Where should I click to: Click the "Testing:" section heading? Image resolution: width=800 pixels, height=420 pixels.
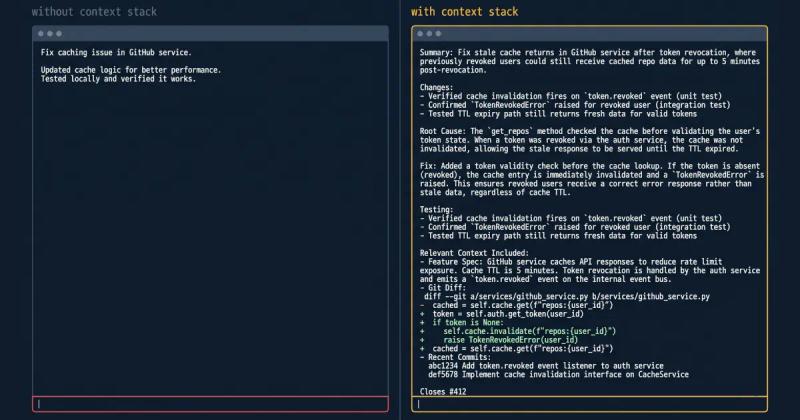point(436,210)
